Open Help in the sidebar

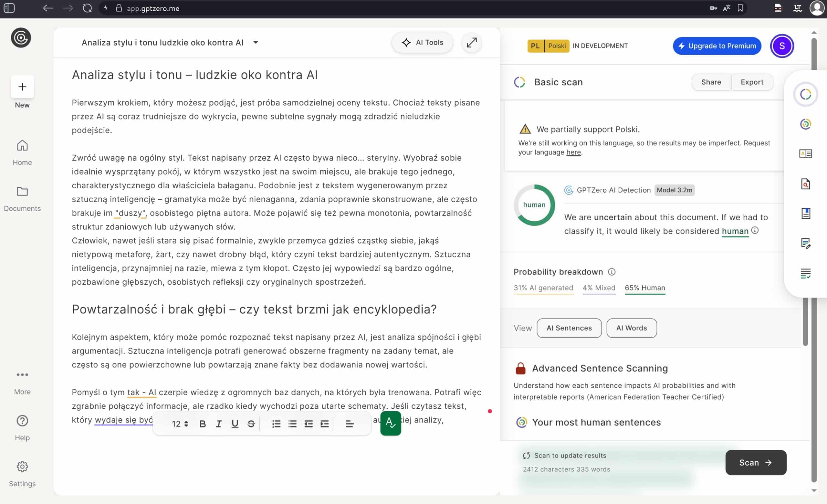tap(22, 428)
